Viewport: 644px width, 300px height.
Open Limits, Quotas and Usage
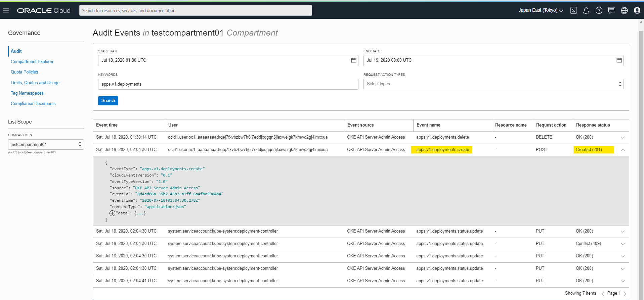pyautogui.click(x=35, y=83)
